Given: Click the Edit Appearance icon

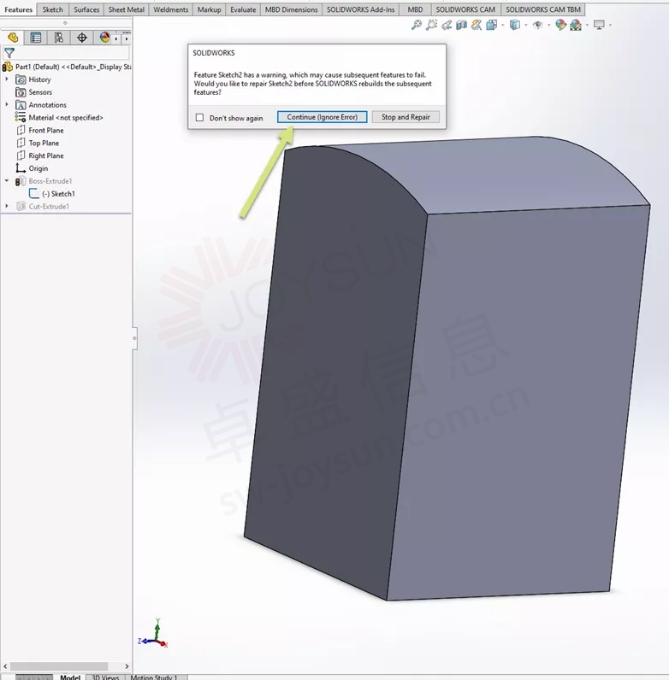Looking at the screenshot, I should pyautogui.click(x=561, y=25).
